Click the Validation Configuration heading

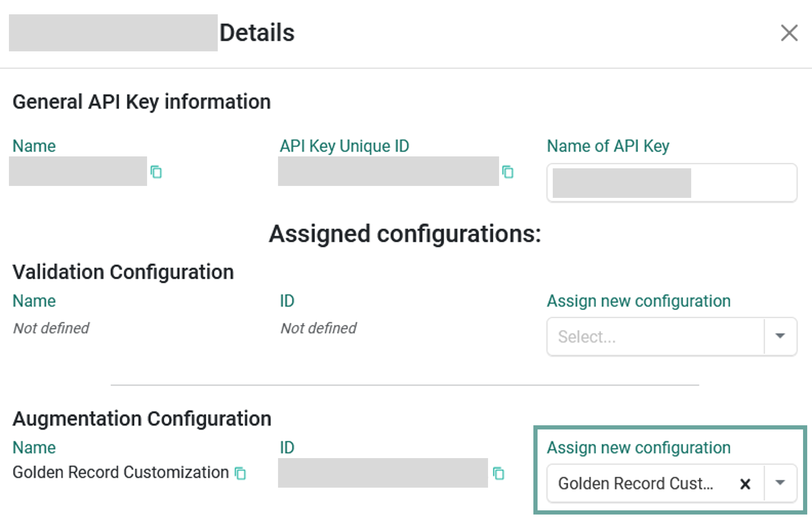pos(124,272)
